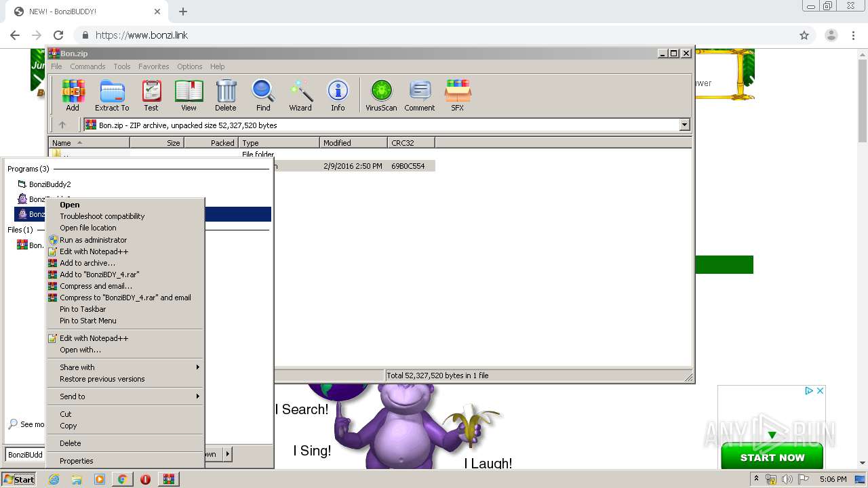Click the SFX toolbar icon

pyautogui.click(x=458, y=96)
